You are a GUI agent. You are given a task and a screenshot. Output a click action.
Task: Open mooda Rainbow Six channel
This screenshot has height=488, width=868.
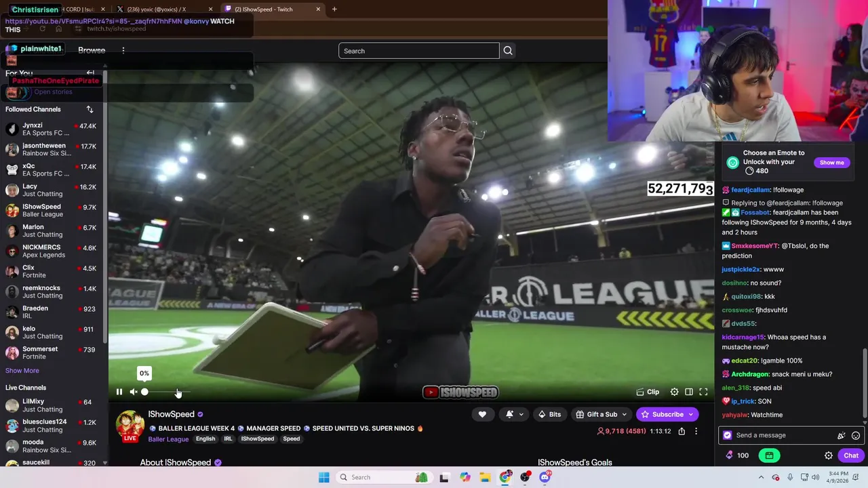pos(52,446)
